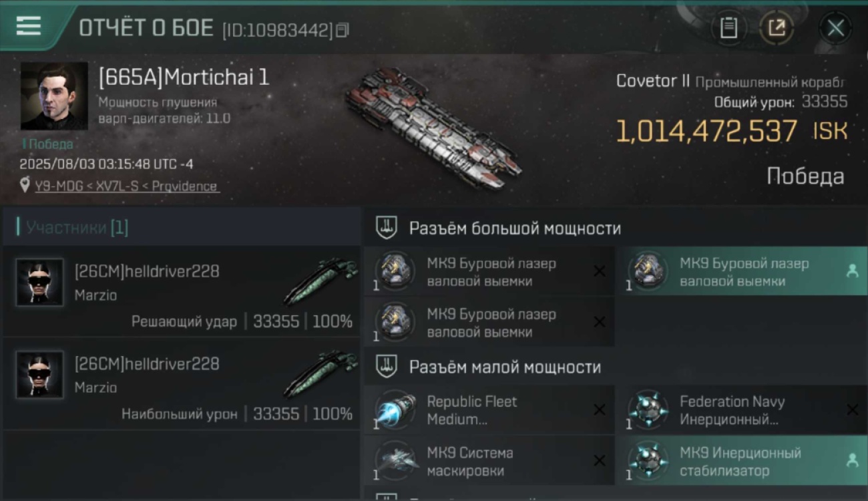Click МК9 Система маскировки module icon

(395, 460)
